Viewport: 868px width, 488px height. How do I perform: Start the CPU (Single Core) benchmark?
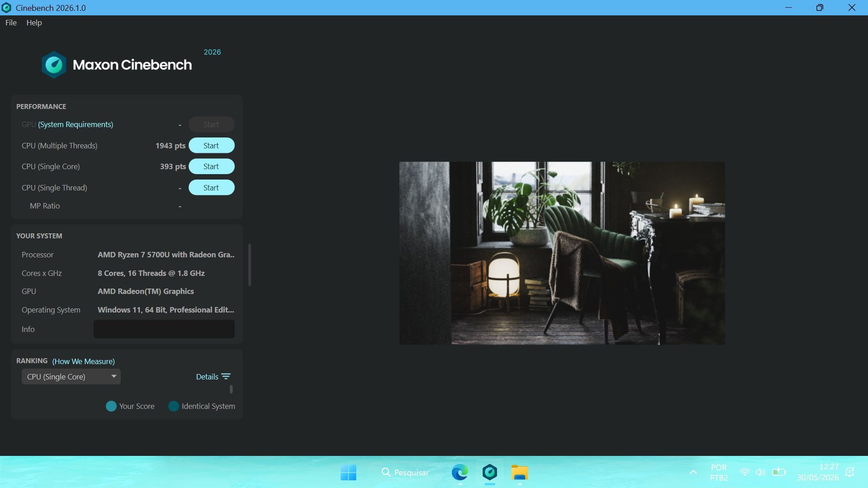(211, 166)
